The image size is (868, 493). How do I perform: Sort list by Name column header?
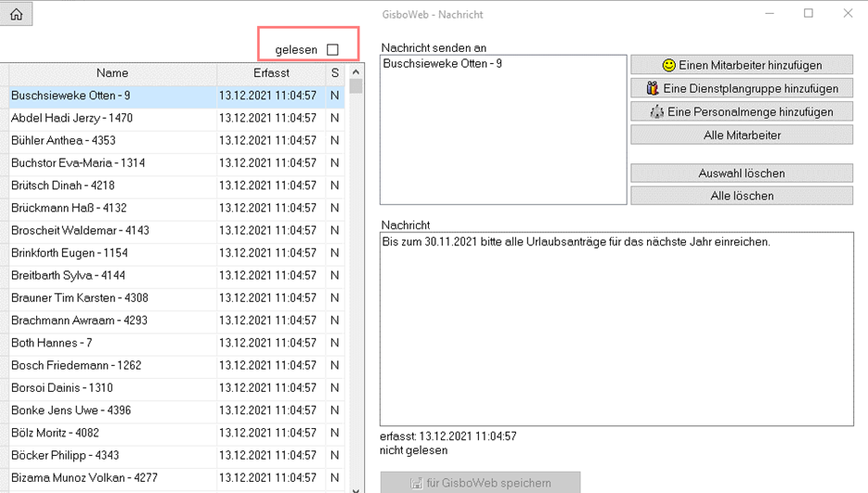(112, 73)
